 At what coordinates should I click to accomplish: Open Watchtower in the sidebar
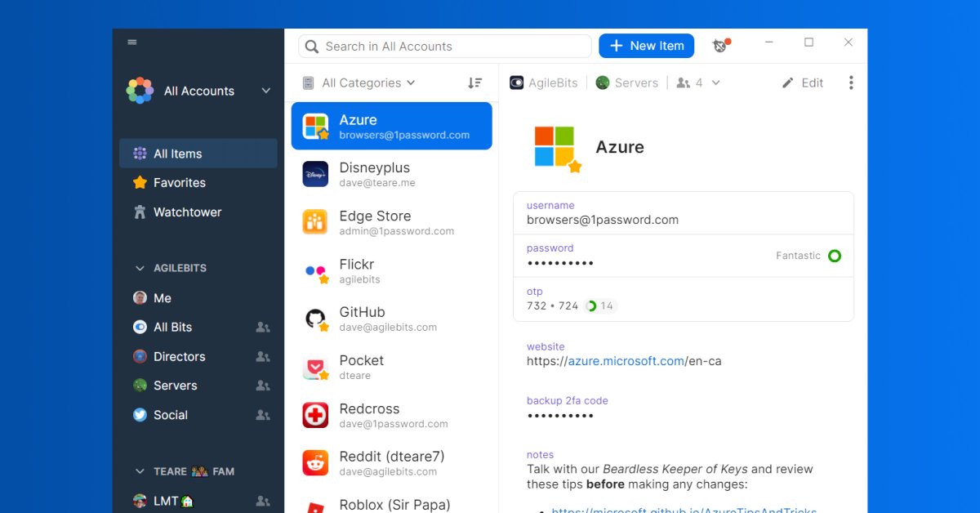pos(198,212)
